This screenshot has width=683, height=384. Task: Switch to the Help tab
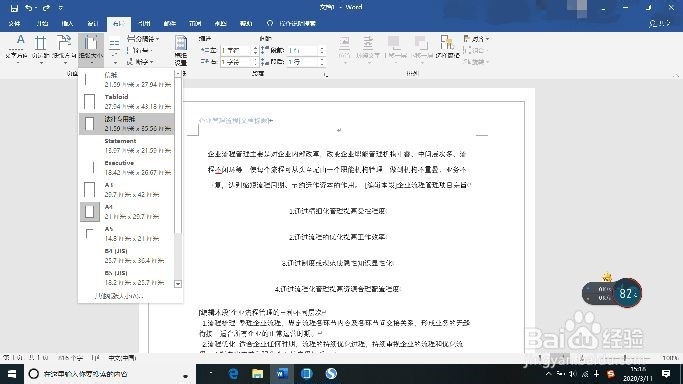[x=246, y=24]
